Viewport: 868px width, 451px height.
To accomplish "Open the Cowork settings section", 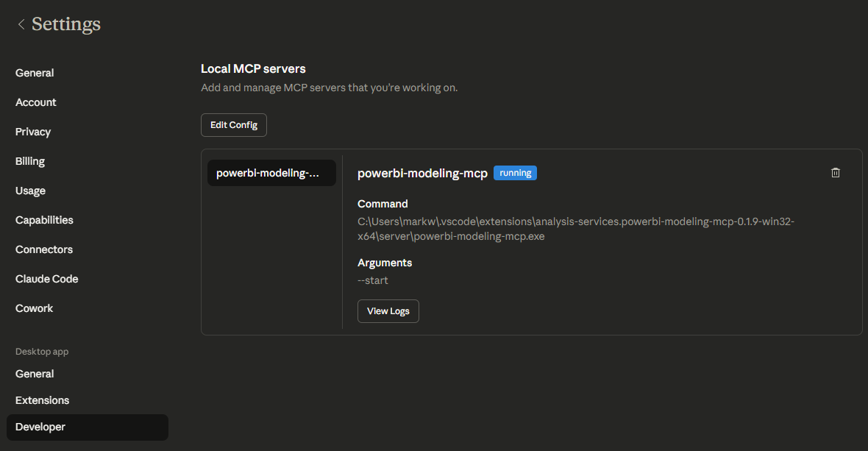I will click(x=34, y=308).
